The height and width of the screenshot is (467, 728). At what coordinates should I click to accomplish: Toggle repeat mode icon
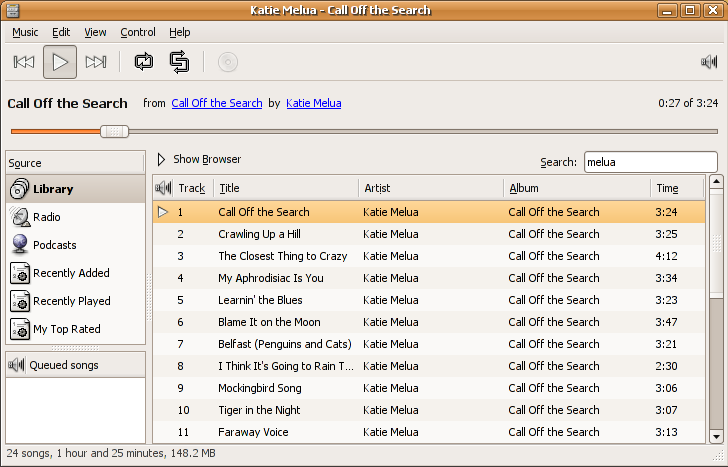tap(144, 62)
